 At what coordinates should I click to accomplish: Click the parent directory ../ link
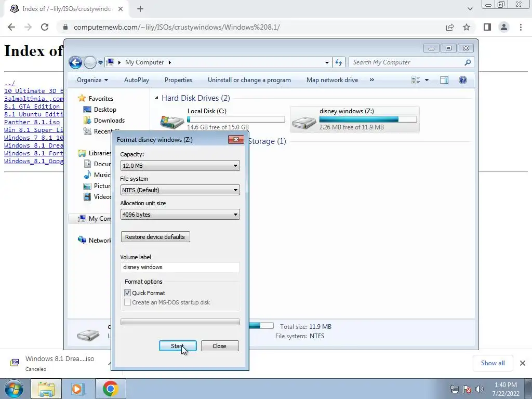pos(9,83)
